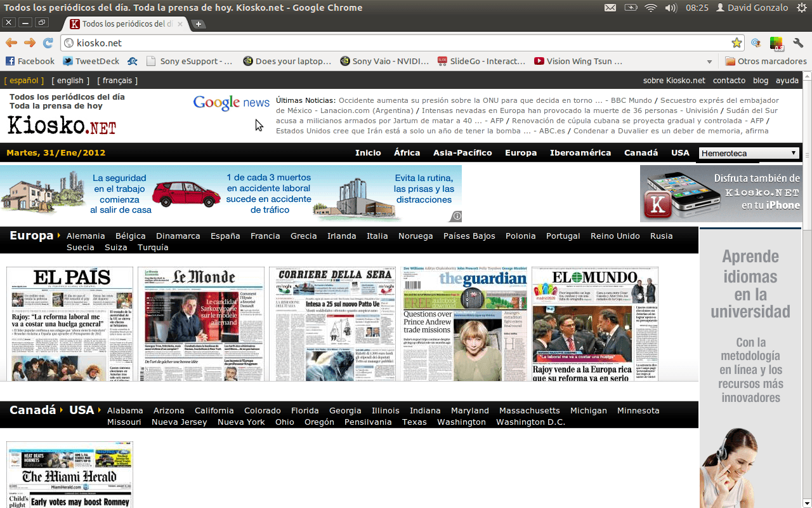This screenshot has width=812, height=508.
Task: Open the Washington D.C. link
Action: click(530, 422)
